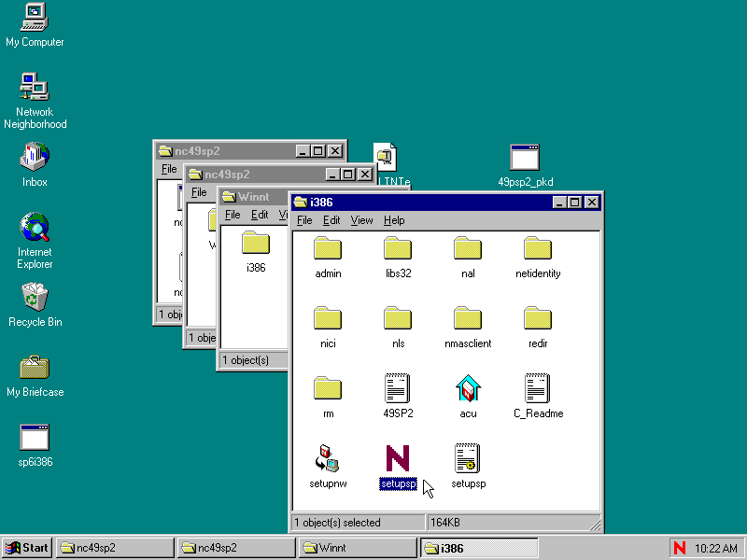This screenshot has width=747, height=560.
Task: Open File menu in middle nc49sp2 window
Action: (199, 192)
